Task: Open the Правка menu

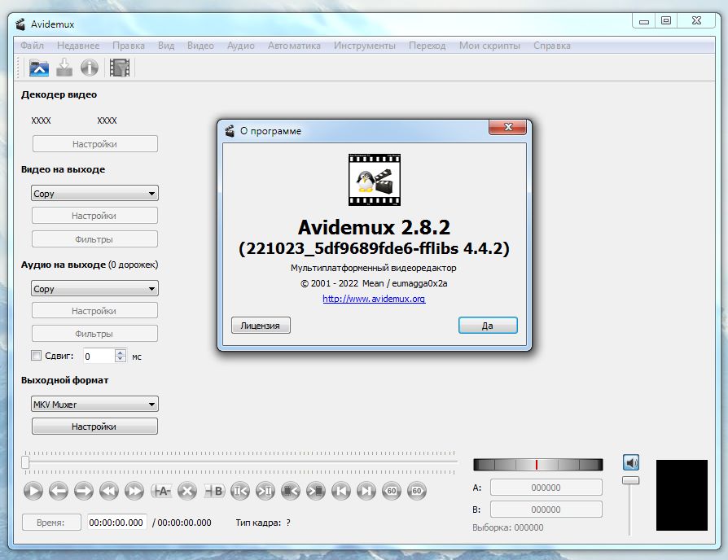Action: [x=129, y=46]
